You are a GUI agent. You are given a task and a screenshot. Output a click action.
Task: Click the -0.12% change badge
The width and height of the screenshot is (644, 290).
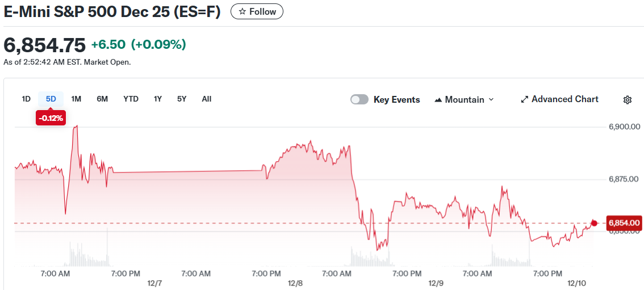(x=51, y=118)
